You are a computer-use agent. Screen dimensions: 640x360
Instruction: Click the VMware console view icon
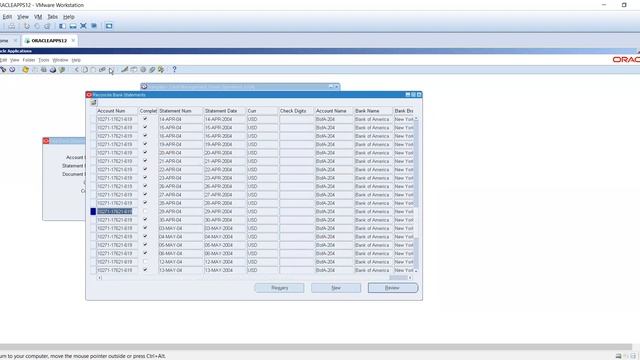pos(109,26)
